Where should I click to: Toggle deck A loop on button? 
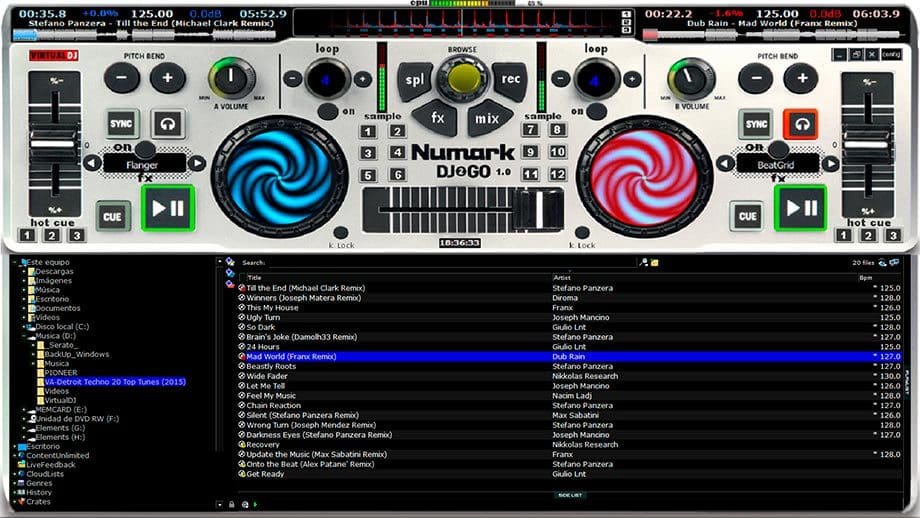(x=328, y=111)
